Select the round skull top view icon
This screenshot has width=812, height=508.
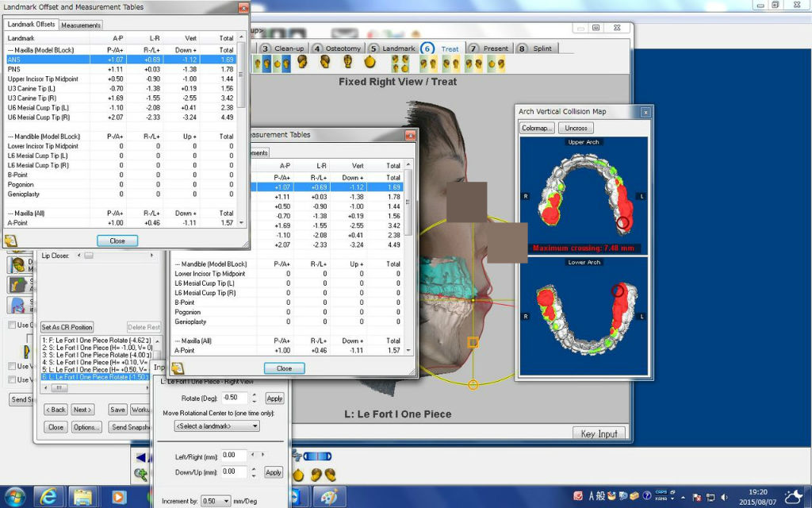point(370,62)
